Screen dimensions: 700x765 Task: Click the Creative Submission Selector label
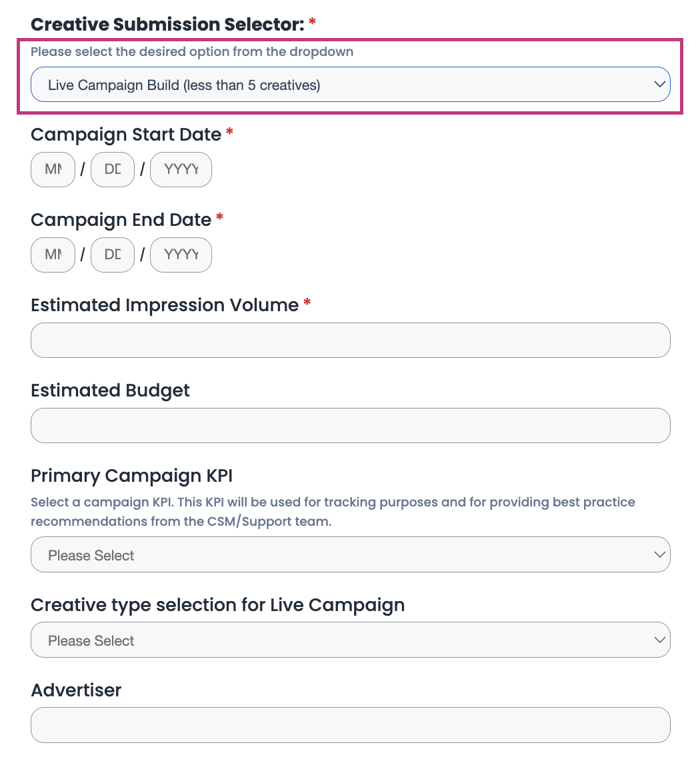point(167,25)
